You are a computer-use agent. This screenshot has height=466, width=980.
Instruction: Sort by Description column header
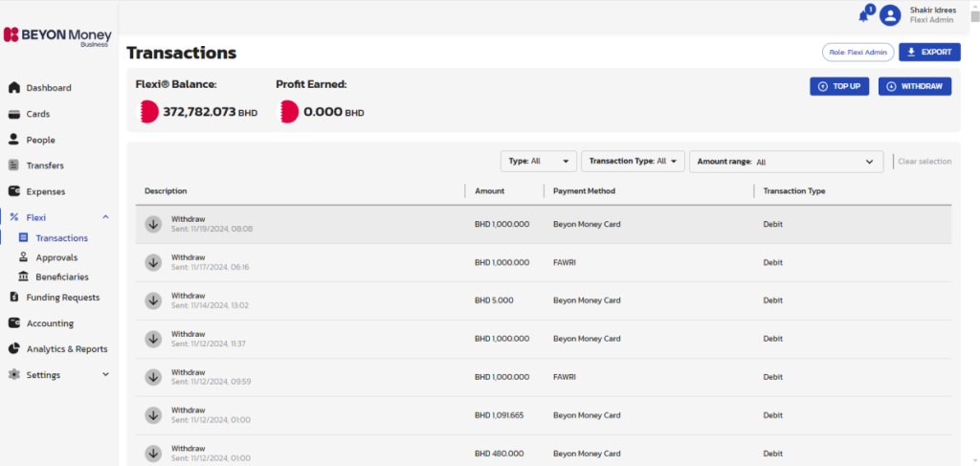pyautogui.click(x=166, y=191)
